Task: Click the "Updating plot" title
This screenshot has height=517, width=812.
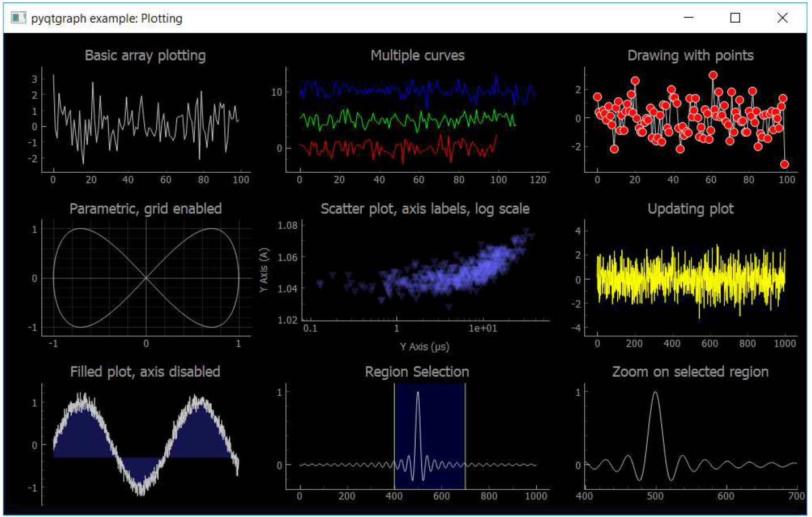Action: tap(690, 209)
